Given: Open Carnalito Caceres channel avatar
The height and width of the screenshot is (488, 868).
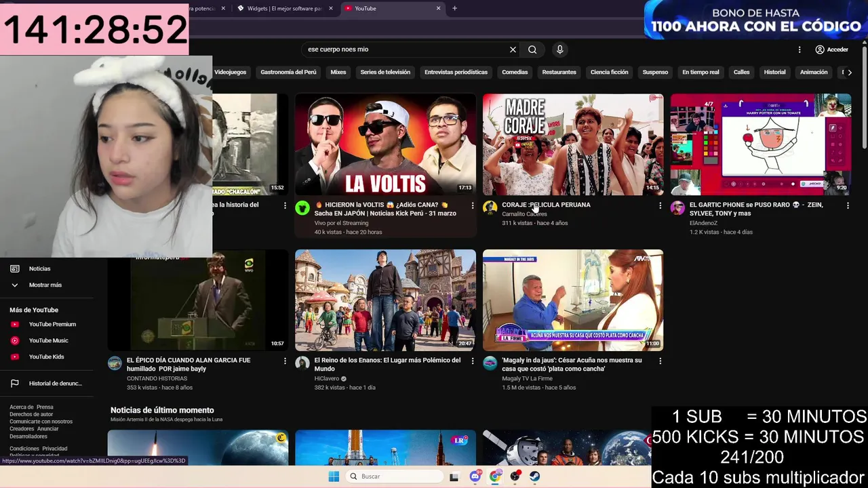Looking at the screenshot, I should pyautogui.click(x=490, y=207).
